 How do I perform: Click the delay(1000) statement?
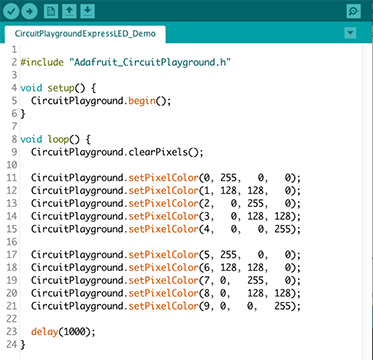[63, 332]
